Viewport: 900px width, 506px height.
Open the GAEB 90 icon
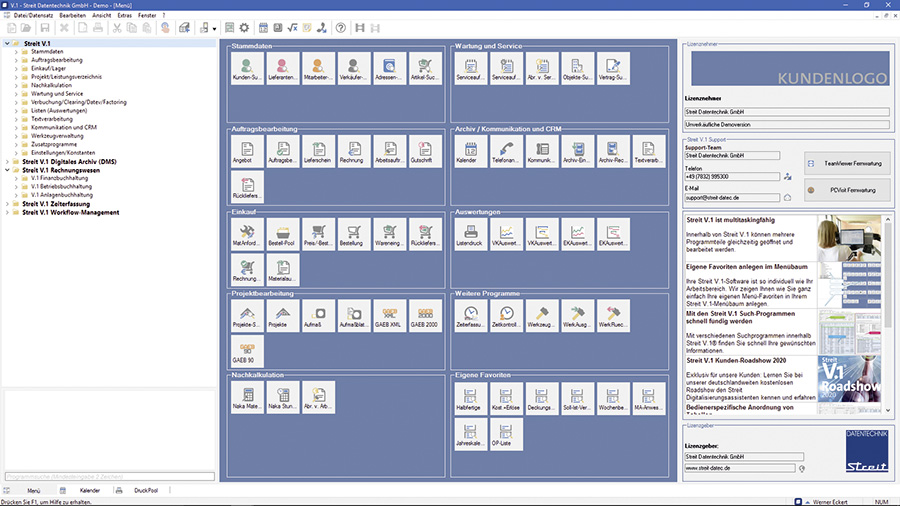pyautogui.click(x=247, y=351)
